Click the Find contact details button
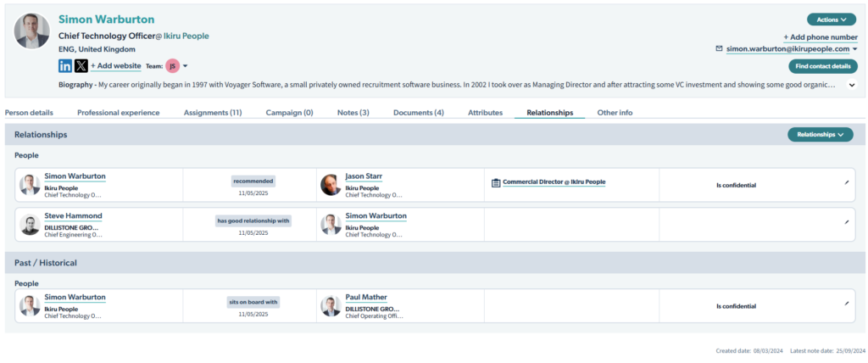The width and height of the screenshot is (868, 363). coord(823,66)
